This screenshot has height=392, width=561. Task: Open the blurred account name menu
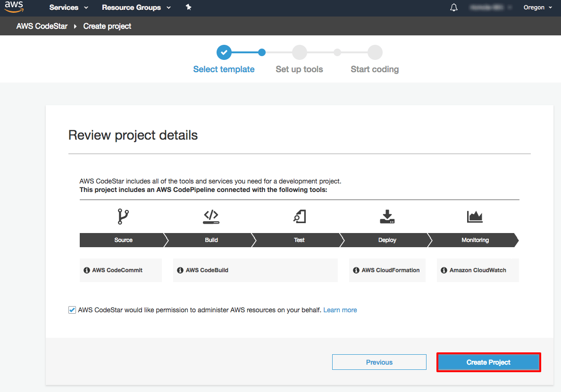(490, 8)
